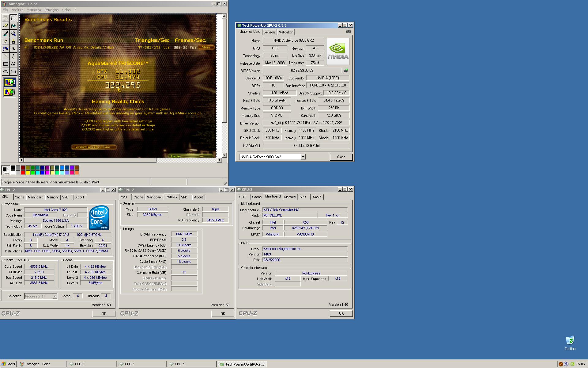Click the Paint horizontal scrollbar right arrow
This screenshot has width=588, height=368.
[219, 160]
